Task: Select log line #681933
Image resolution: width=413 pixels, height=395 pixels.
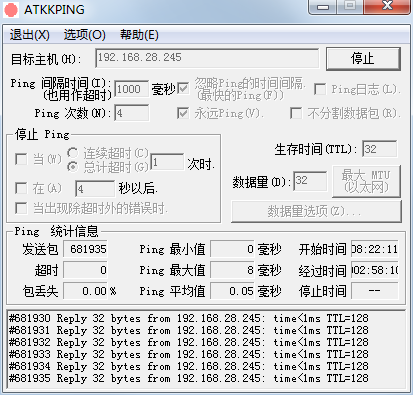Action: (x=189, y=354)
